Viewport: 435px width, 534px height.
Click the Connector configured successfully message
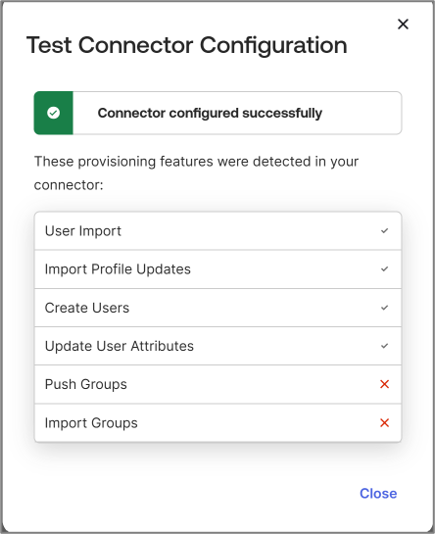(210, 113)
